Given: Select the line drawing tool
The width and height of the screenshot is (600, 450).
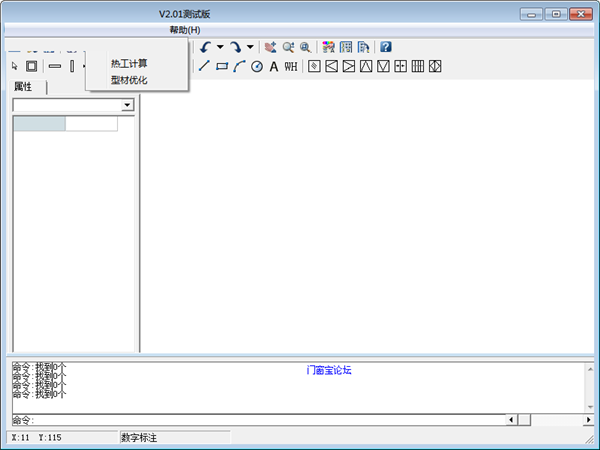Looking at the screenshot, I should pyautogui.click(x=204, y=66).
